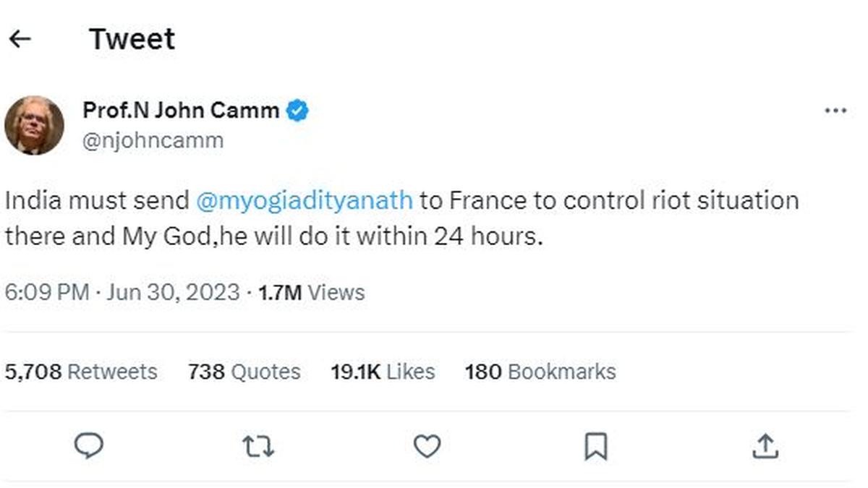
Task: Click the share upload icon
Action: pos(765,447)
